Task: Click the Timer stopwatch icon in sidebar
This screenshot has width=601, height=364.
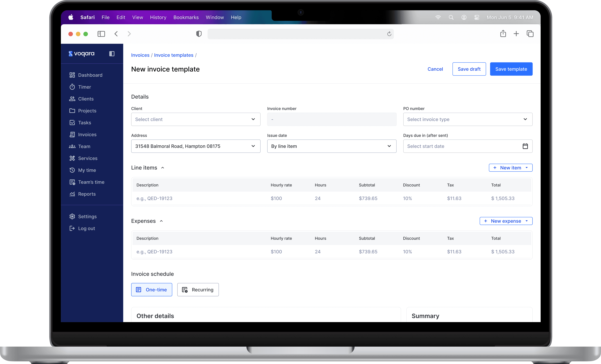Action: 72,87
